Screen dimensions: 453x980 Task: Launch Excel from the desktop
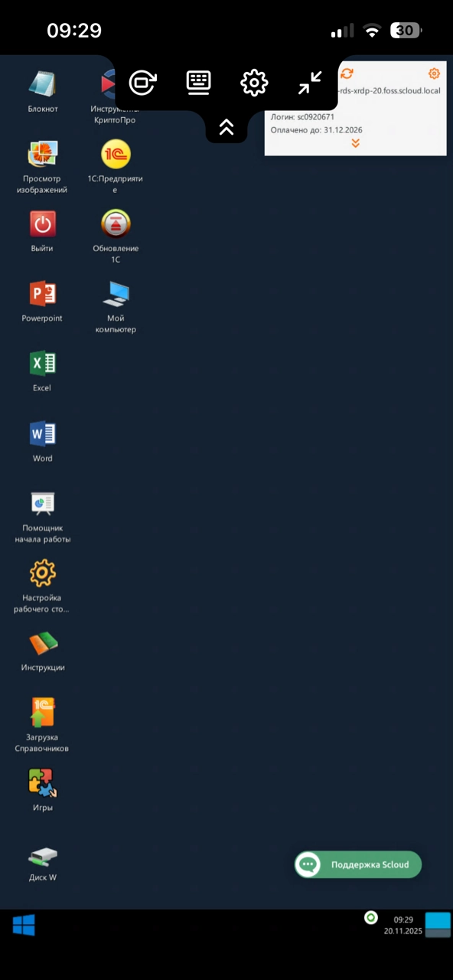pyautogui.click(x=42, y=364)
